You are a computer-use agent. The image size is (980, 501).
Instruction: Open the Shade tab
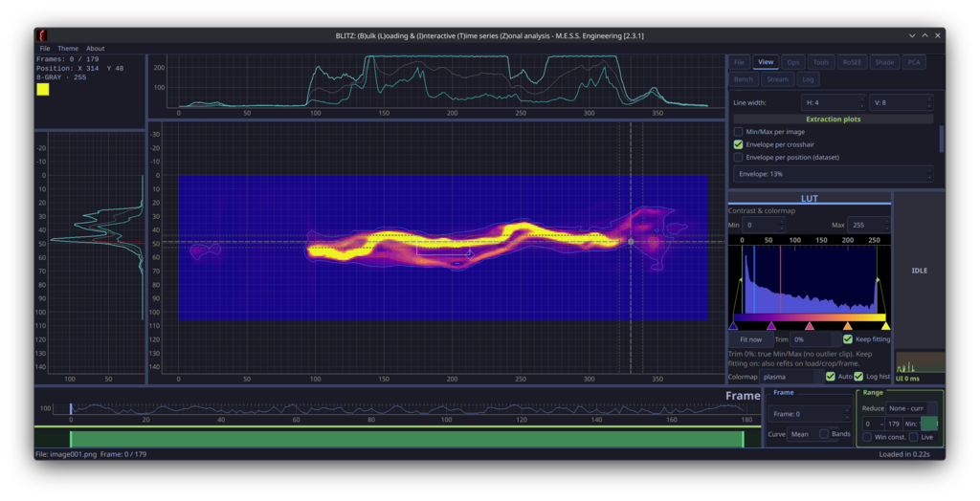pos(884,62)
